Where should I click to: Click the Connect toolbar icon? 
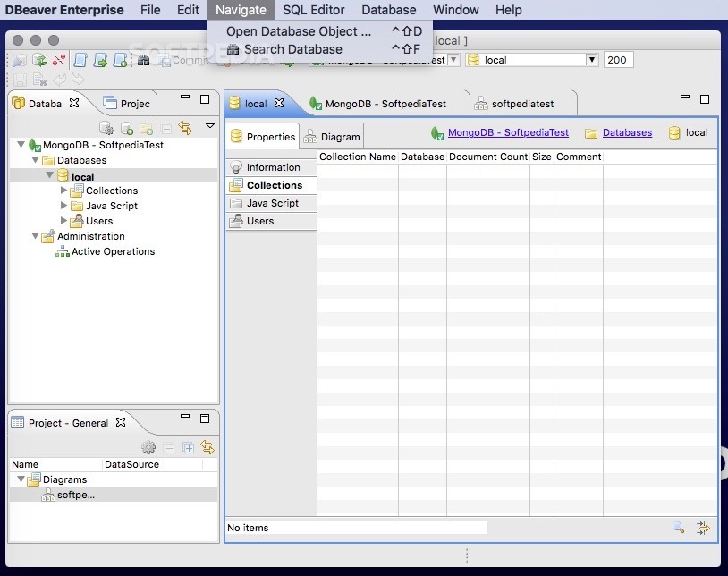[x=20, y=60]
